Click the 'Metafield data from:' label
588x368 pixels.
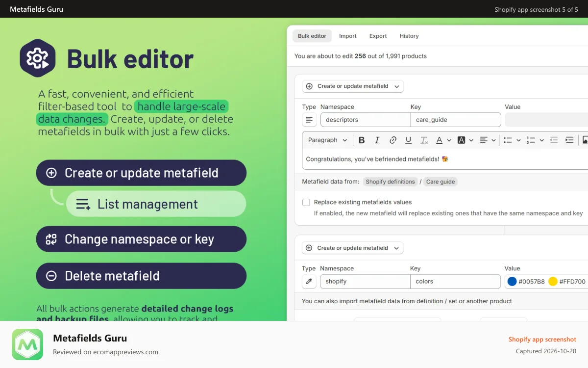(x=331, y=182)
